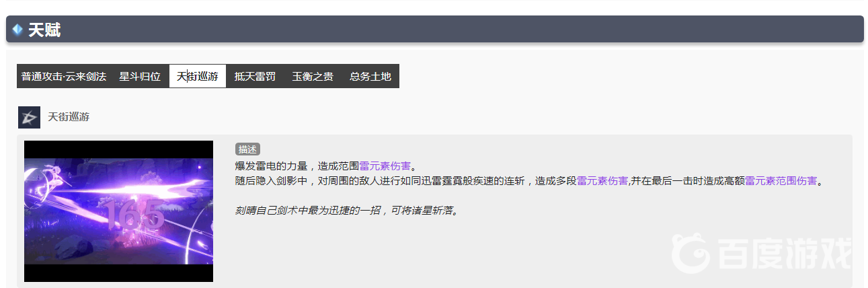Click the first-line 雷元素伤害 link
The width and height of the screenshot is (868, 288).
[x=385, y=166]
